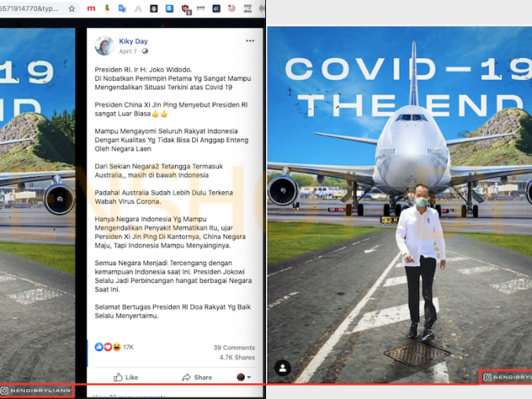Click the 'Presiden RI. Ir H: Joko Widodo.' text
Viewport: 532px width, 399px height.
143,70
